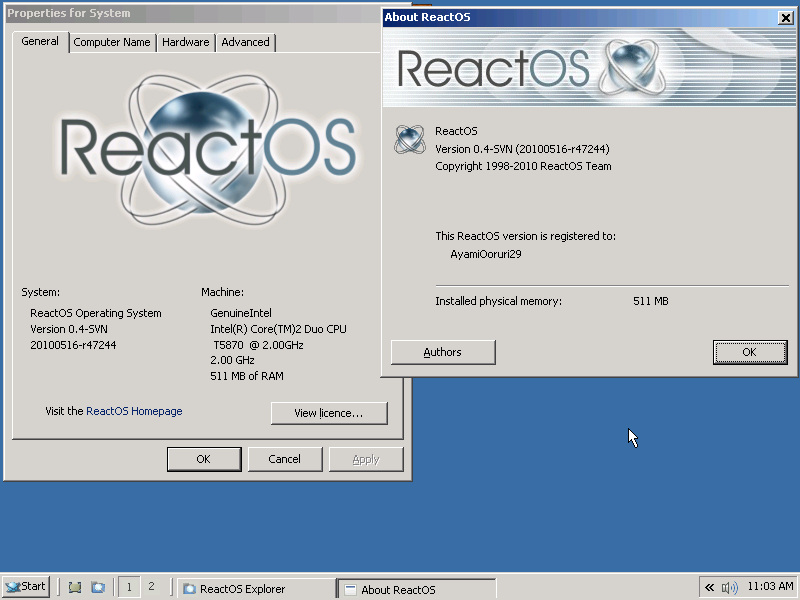Click the ReactOS banner in the About dialog header
This screenshot has height=600, width=800.
click(590, 65)
